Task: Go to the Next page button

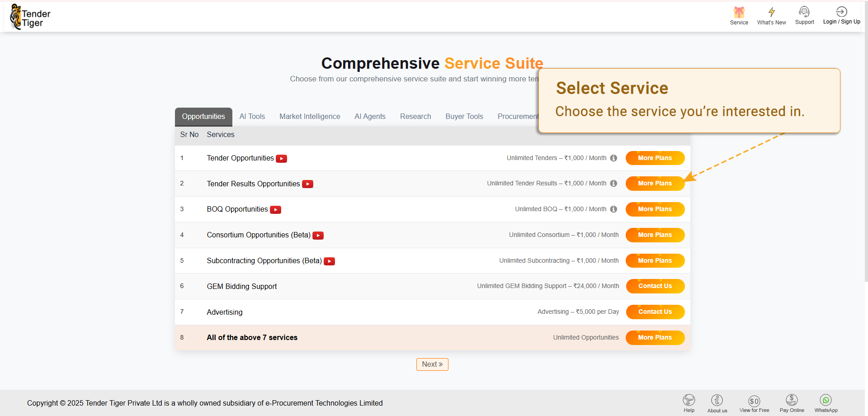Action: point(432,364)
